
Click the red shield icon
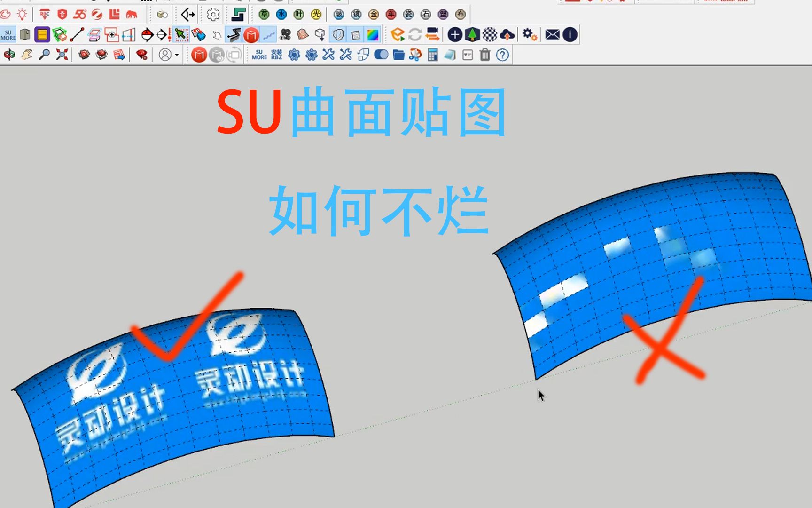(62, 15)
